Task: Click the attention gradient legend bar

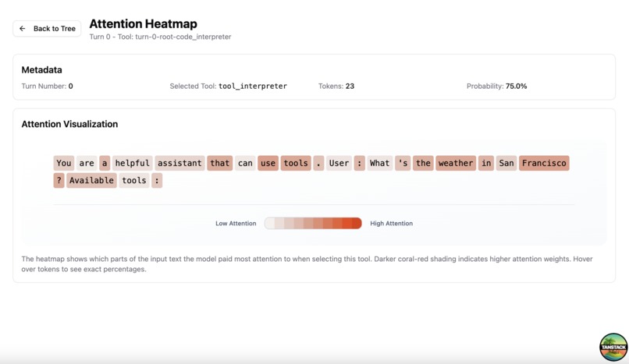Action: (313, 224)
